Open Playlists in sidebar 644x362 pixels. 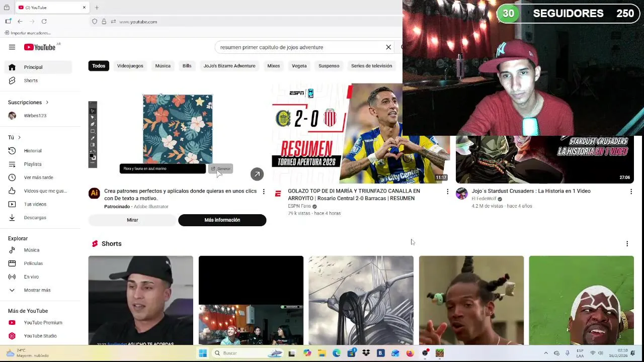pyautogui.click(x=38, y=164)
